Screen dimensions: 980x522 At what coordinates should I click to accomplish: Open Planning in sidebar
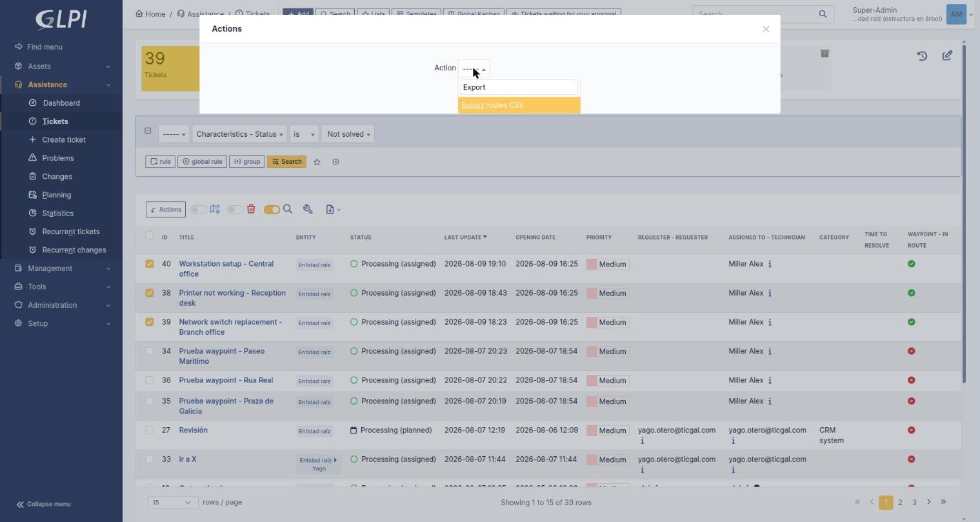click(x=56, y=195)
